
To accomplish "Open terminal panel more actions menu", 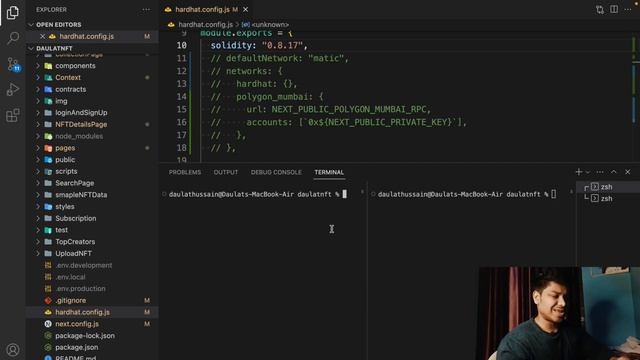I will 600,172.
